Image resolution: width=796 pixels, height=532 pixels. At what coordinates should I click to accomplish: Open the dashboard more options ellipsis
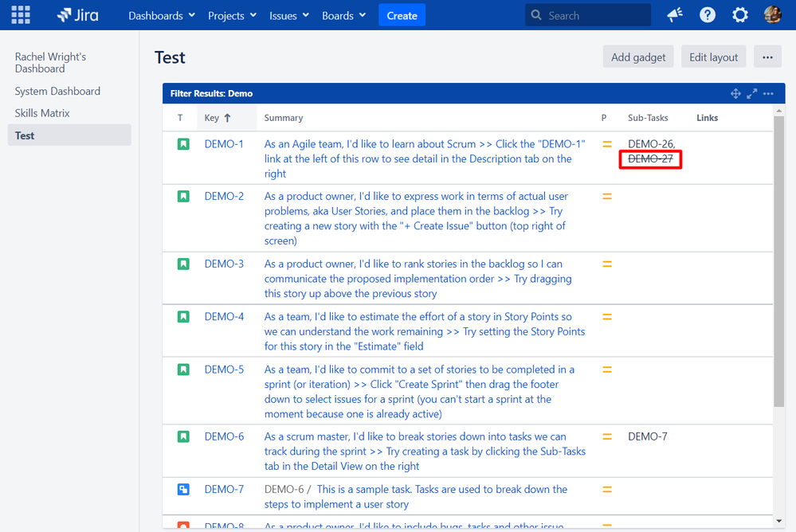(767, 57)
